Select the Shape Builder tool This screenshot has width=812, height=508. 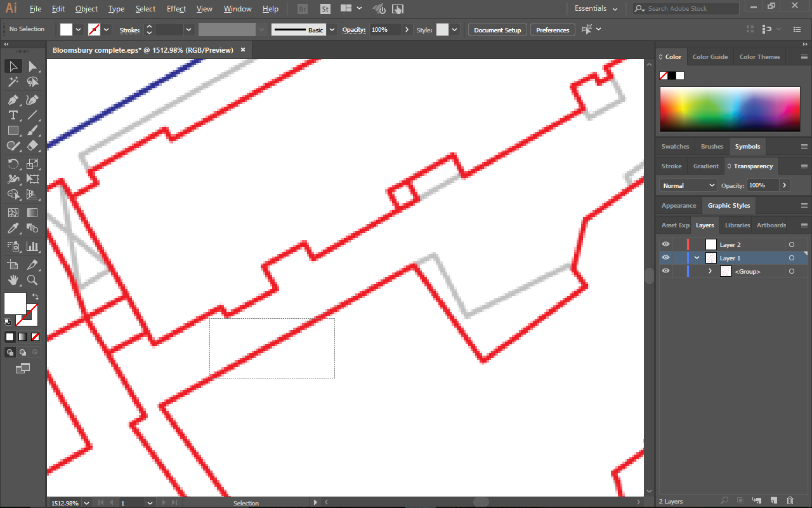click(x=13, y=194)
